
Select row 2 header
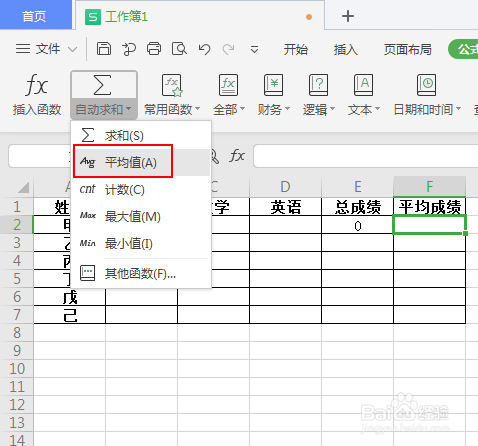click(17, 225)
